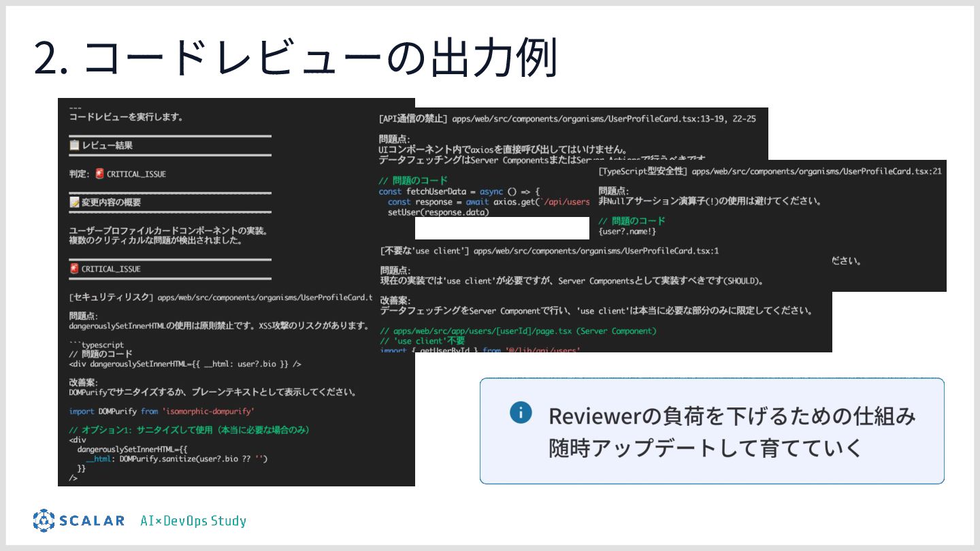
Task: Click the 変更内容の概要 heading text
Action: coord(111,202)
